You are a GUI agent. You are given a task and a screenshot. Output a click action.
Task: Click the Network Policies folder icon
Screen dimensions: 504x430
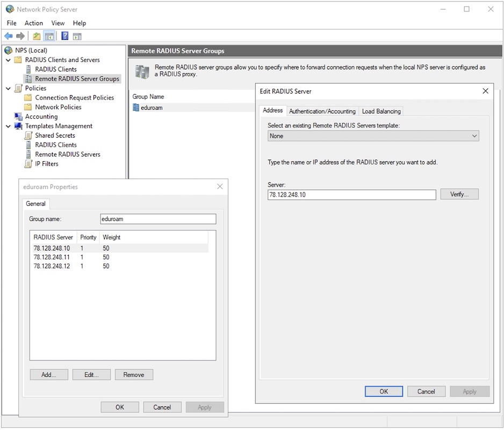point(28,107)
